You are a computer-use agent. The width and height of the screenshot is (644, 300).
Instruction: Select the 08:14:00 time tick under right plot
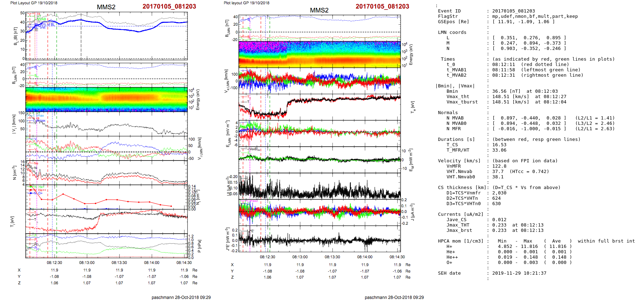click(364, 257)
